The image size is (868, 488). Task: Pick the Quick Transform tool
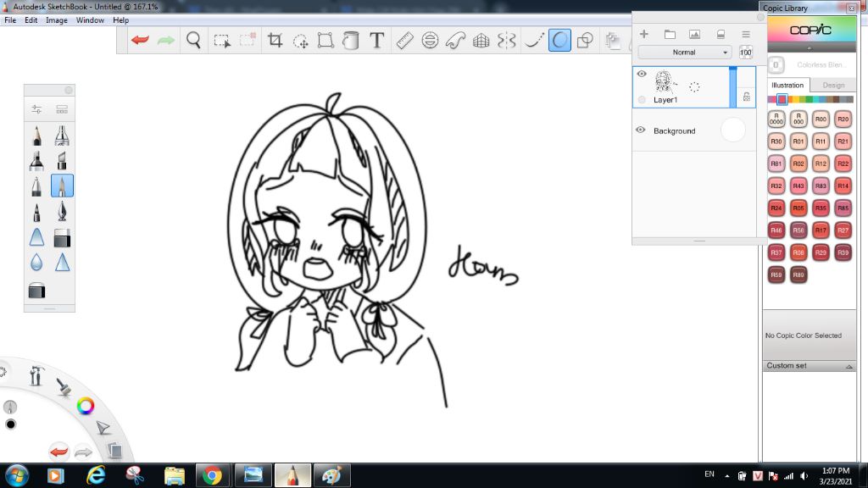(x=301, y=41)
